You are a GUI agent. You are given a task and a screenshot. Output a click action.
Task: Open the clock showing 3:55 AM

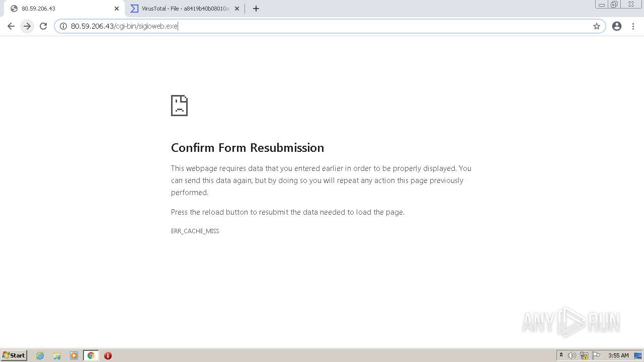(x=618, y=355)
